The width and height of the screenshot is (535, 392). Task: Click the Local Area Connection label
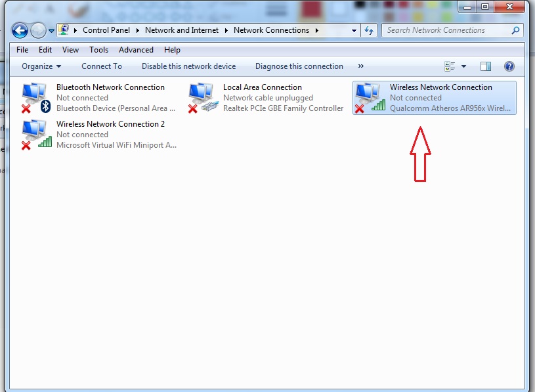coord(263,87)
